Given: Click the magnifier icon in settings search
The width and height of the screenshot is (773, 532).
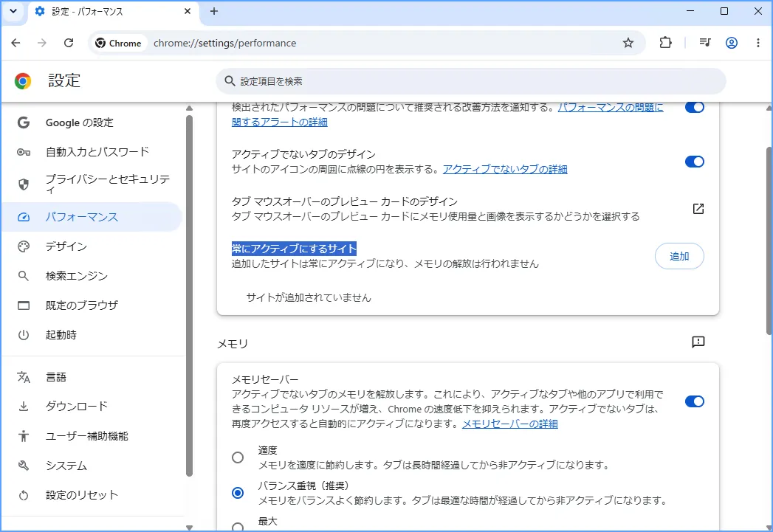Looking at the screenshot, I should pos(229,81).
